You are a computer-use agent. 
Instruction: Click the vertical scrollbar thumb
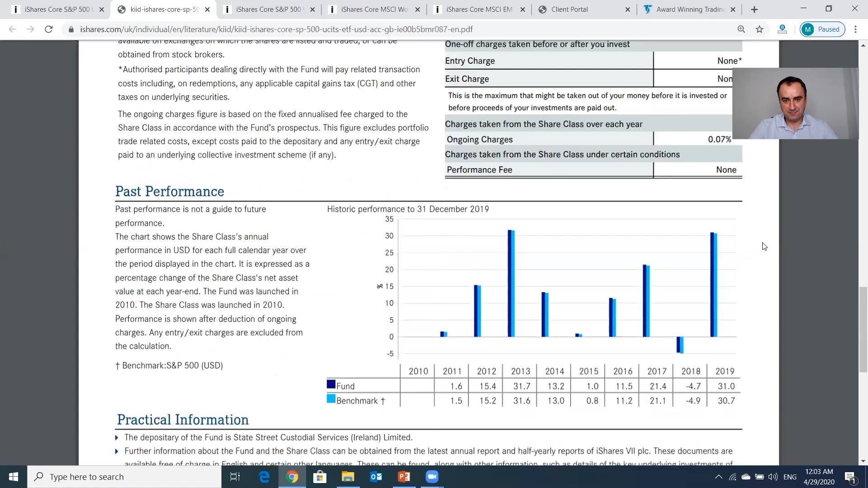pyautogui.click(x=863, y=329)
